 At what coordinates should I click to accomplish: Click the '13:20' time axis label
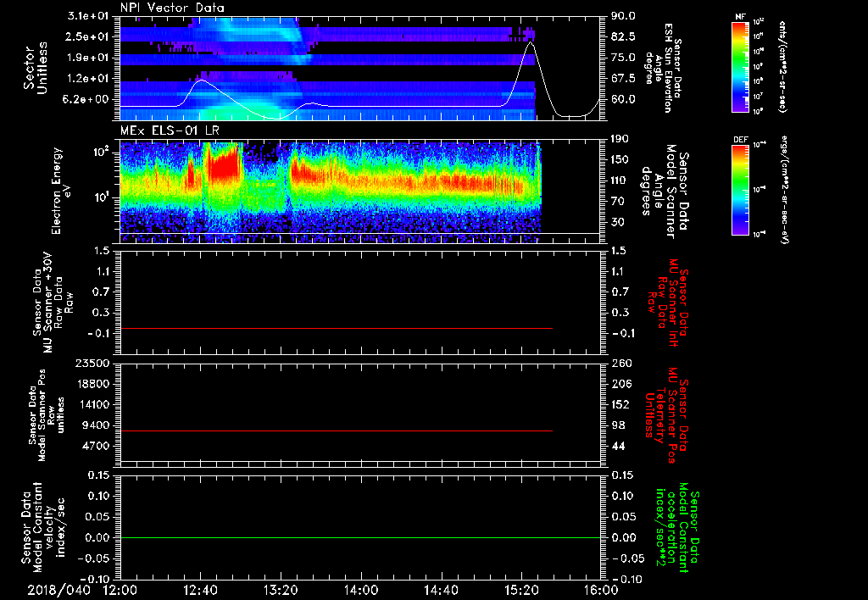pyautogui.click(x=281, y=590)
